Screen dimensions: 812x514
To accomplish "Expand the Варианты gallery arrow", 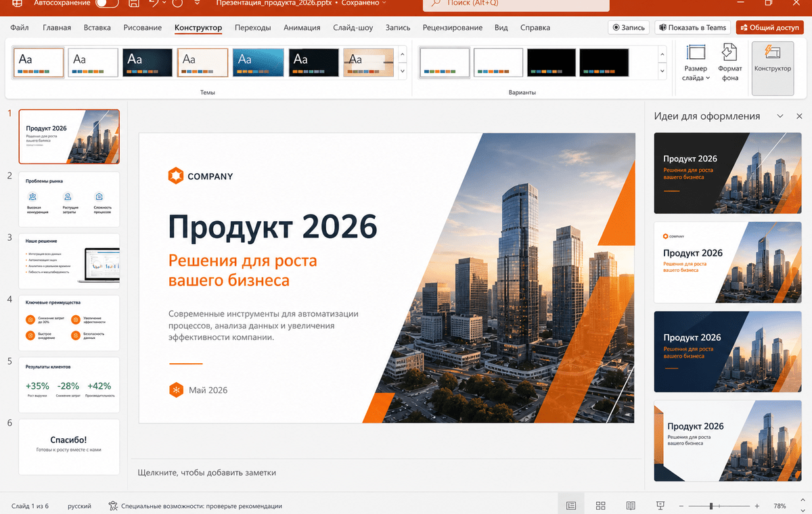I will (662, 70).
